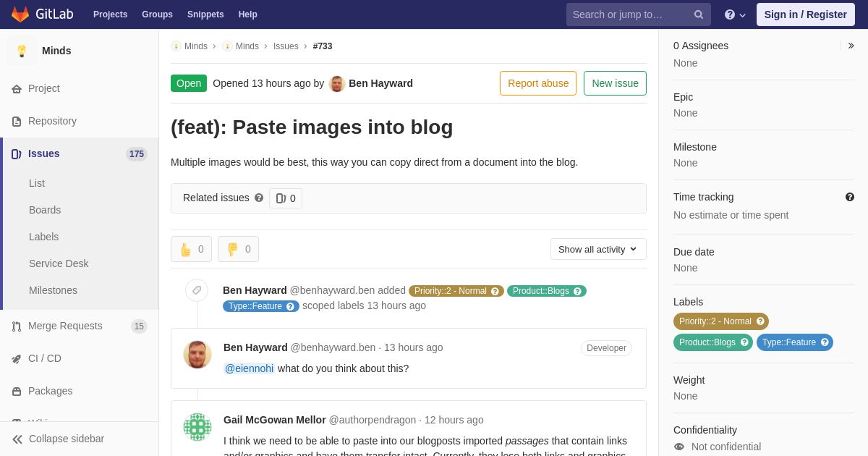The height and width of the screenshot is (456, 868).
Task: Click the thumbs up reaction icon
Action: pyautogui.click(x=185, y=249)
